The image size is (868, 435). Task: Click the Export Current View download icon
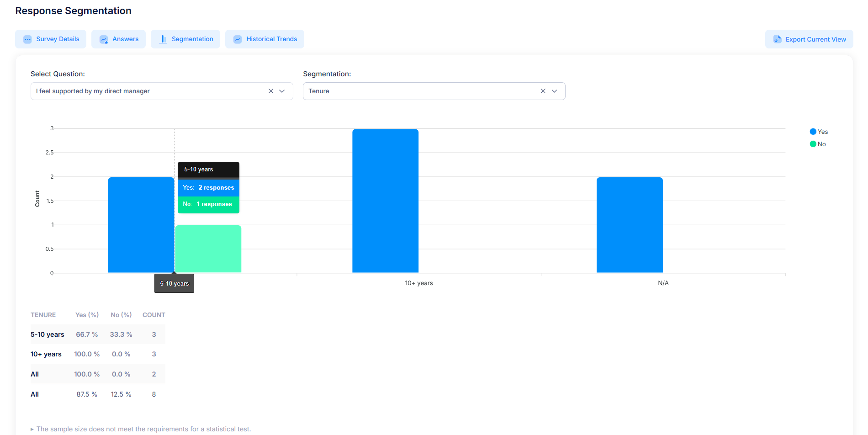point(777,39)
